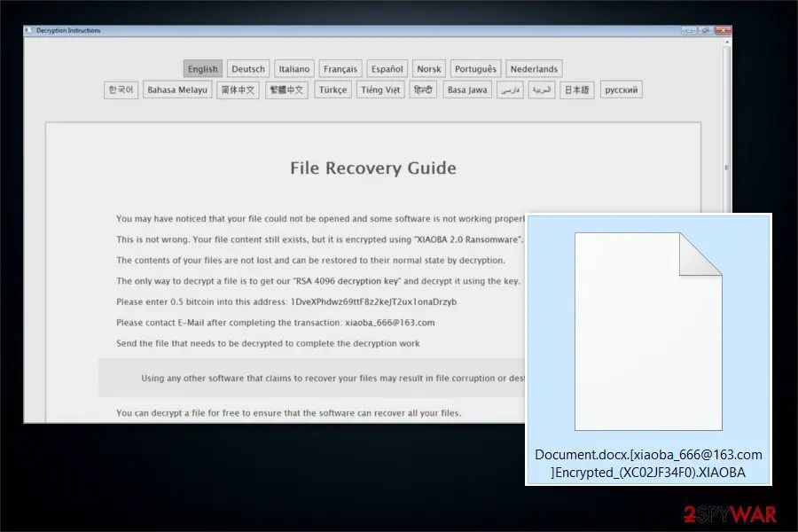Choose Bahasa Melayu language

[x=177, y=90]
